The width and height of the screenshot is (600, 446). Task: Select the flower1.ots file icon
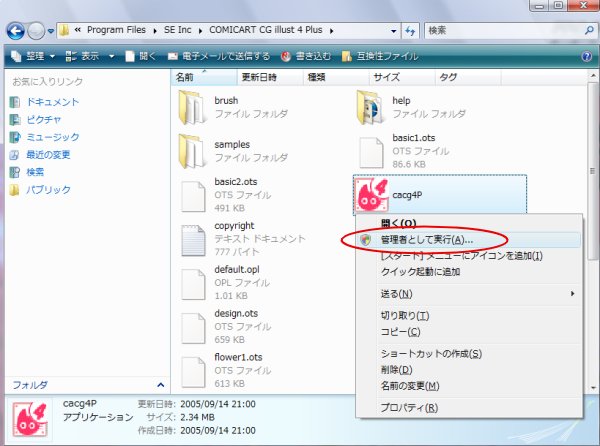tap(193, 372)
